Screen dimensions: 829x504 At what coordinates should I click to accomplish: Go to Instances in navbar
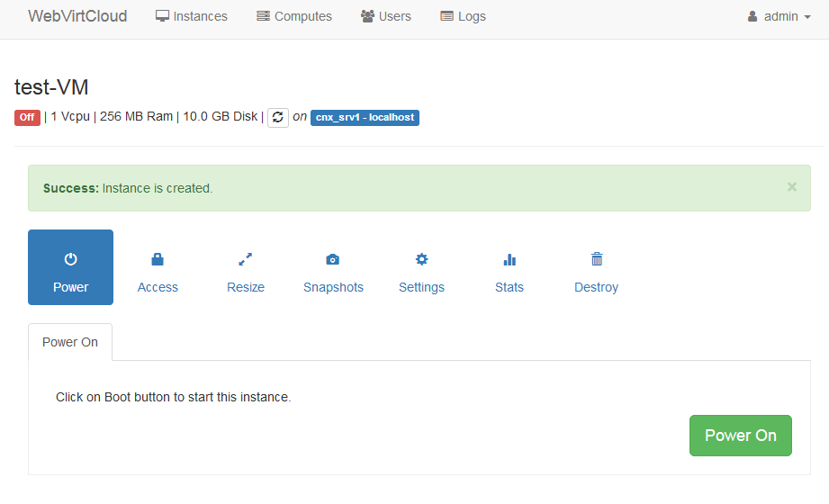191,16
